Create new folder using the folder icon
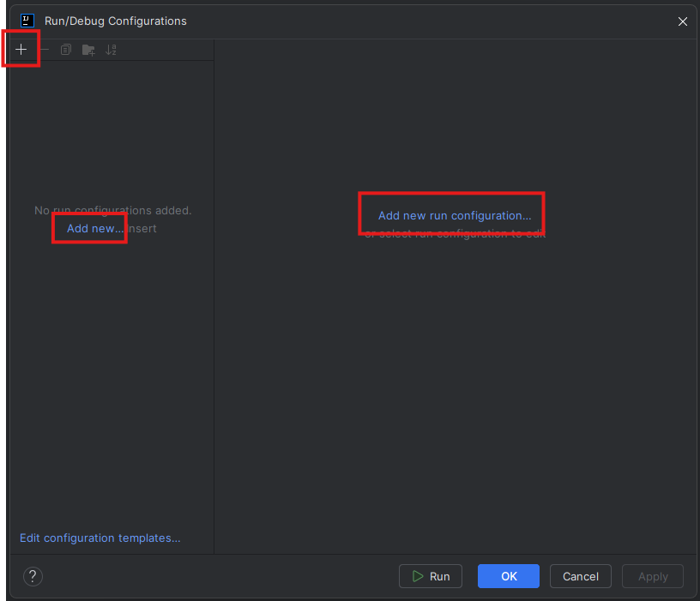The height and width of the screenshot is (601, 700). (x=88, y=49)
